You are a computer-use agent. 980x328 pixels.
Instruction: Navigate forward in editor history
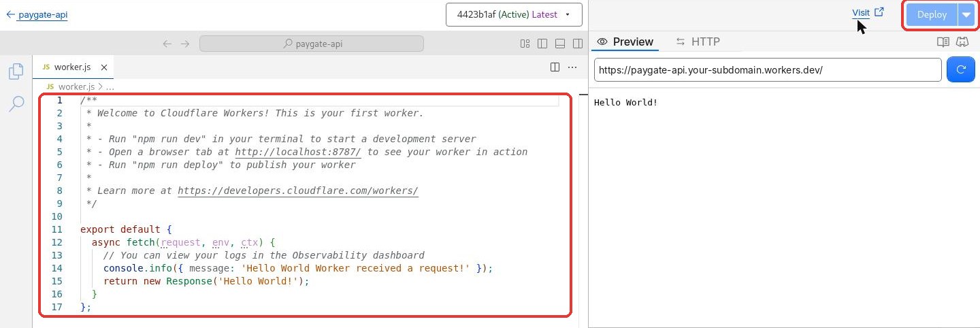[185, 44]
